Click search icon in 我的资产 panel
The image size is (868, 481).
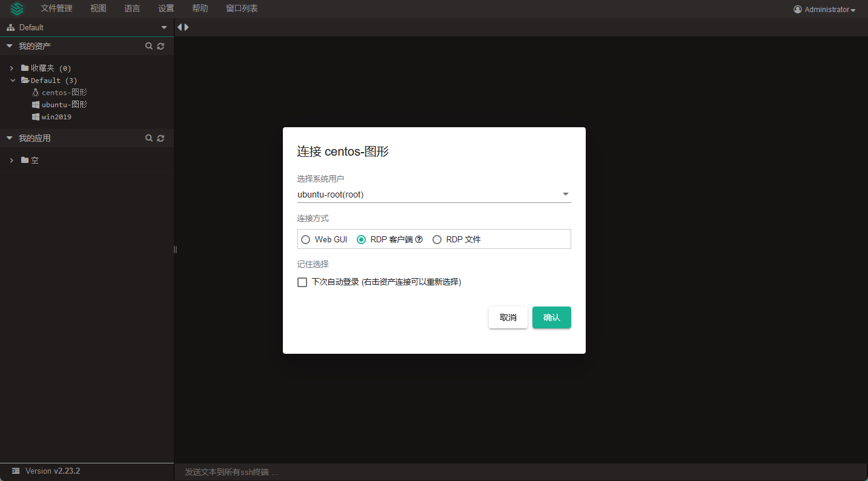149,46
